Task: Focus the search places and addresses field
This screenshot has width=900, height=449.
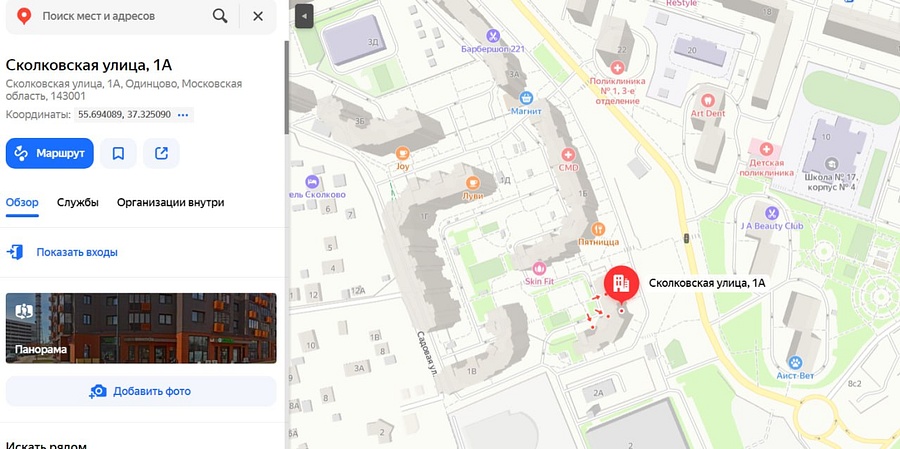Action: [123, 16]
